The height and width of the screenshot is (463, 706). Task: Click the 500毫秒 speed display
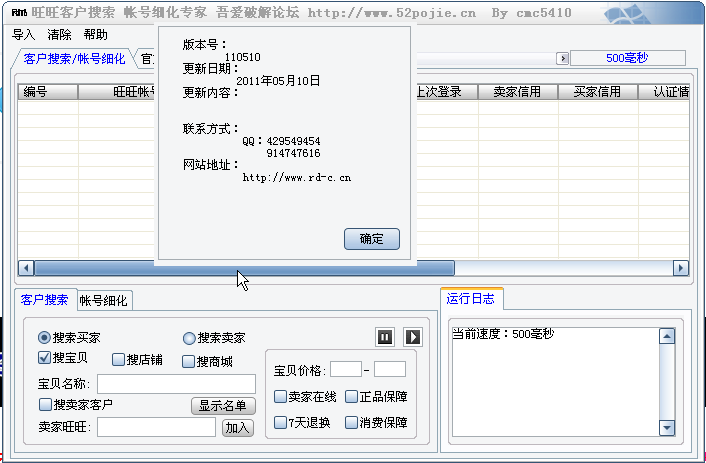[627, 58]
